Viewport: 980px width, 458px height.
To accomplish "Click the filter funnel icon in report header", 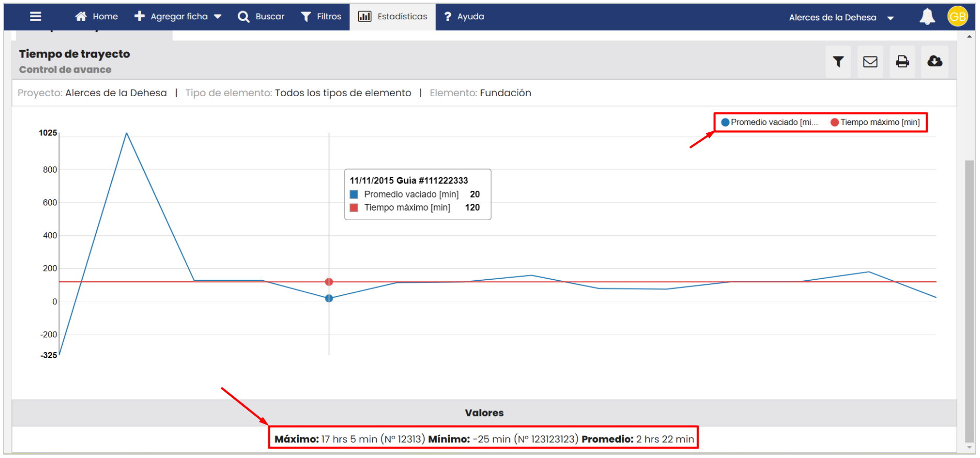I will [x=838, y=62].
